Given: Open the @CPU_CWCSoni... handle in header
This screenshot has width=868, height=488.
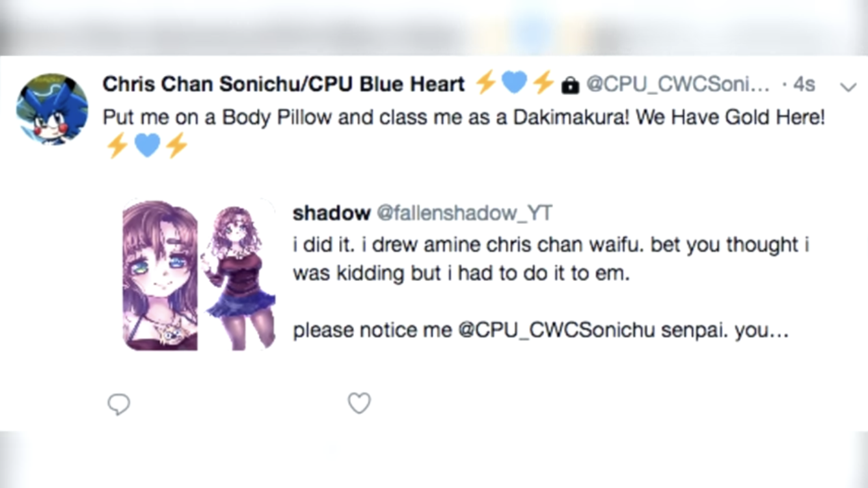Looking at the screenshot, I should (x=678, y=85).
